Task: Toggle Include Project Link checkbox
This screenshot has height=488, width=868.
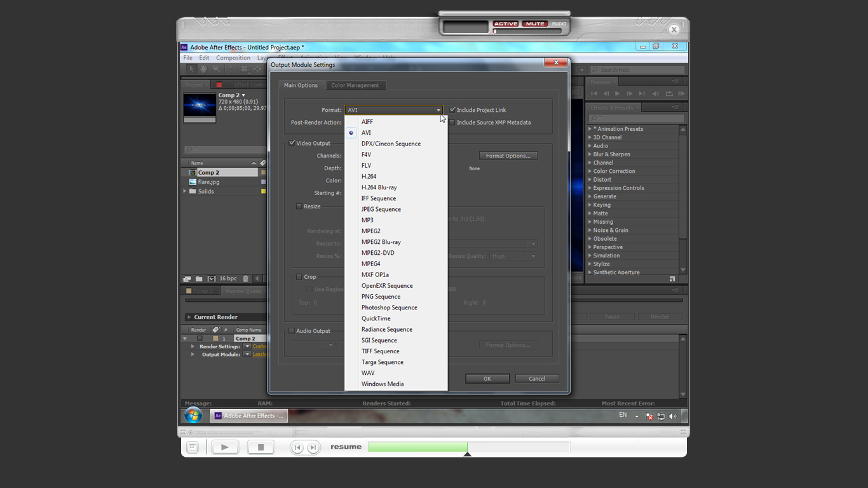Action: 452,110
